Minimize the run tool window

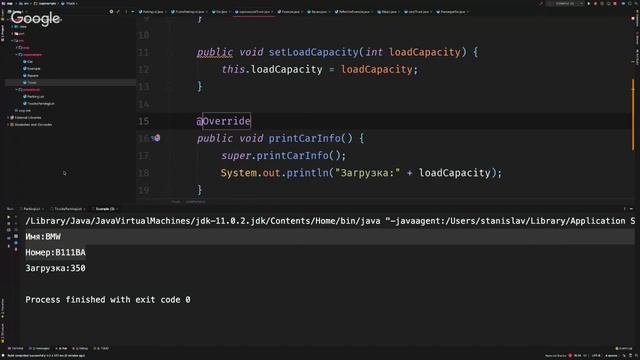tap(631, 209)
